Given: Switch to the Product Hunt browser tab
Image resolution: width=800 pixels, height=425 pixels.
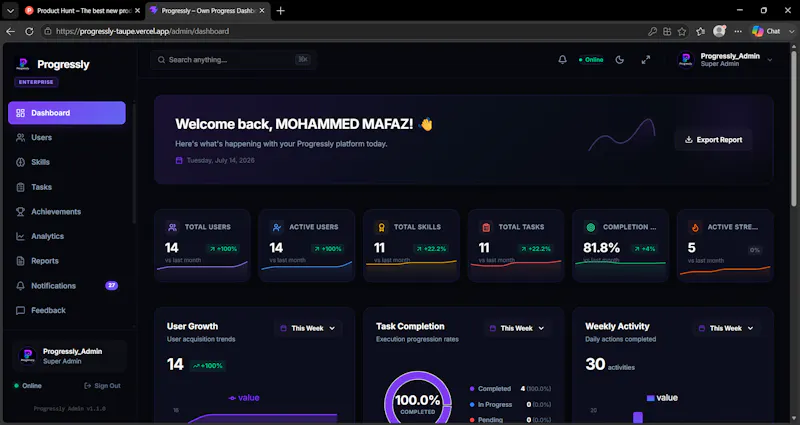Looking at the screenshot, I should point(83,10).
